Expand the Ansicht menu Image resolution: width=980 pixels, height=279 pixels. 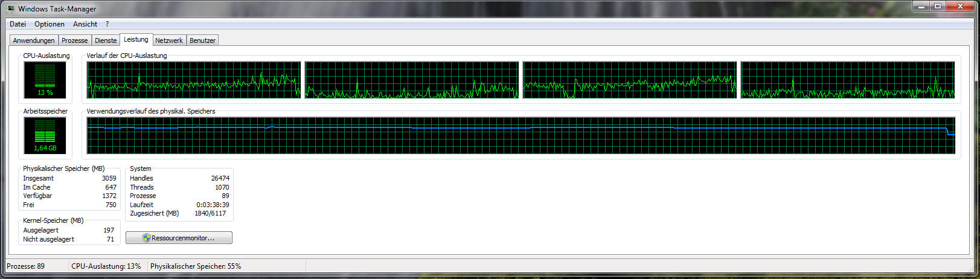tap(85, 24)
